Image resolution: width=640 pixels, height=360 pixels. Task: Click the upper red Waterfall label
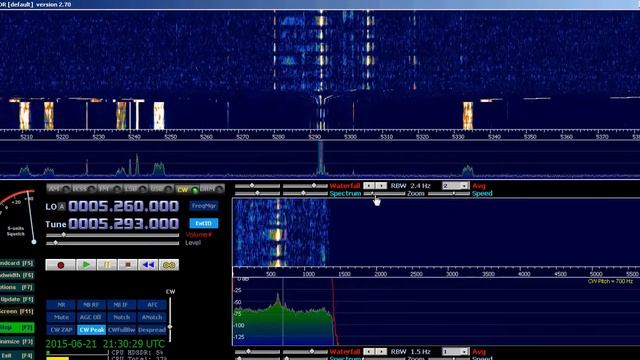tap(345, 186)
